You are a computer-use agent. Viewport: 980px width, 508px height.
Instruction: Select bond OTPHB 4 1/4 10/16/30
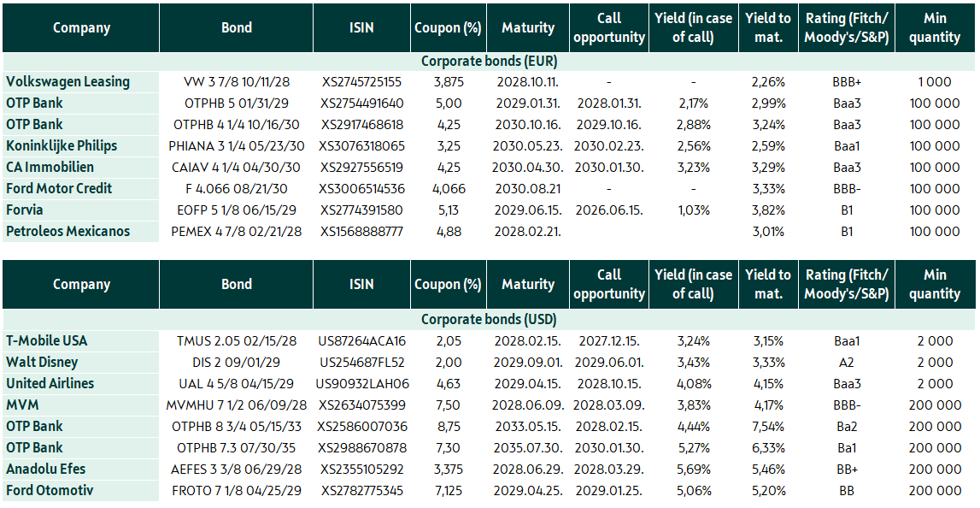coord(237,125)
